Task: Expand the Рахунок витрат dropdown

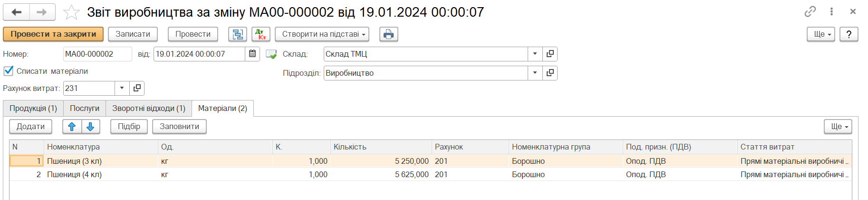Action: (x=122, y=88)
